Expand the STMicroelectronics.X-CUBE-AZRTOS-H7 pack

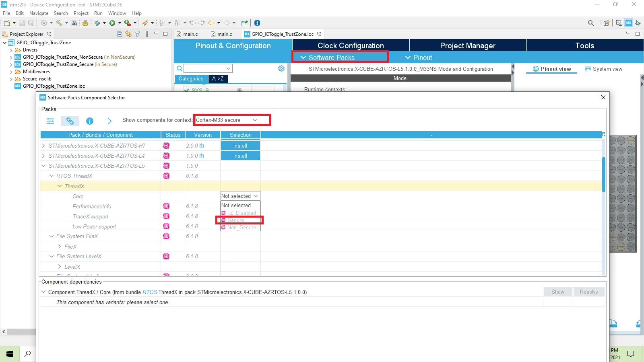click(43, 146)
